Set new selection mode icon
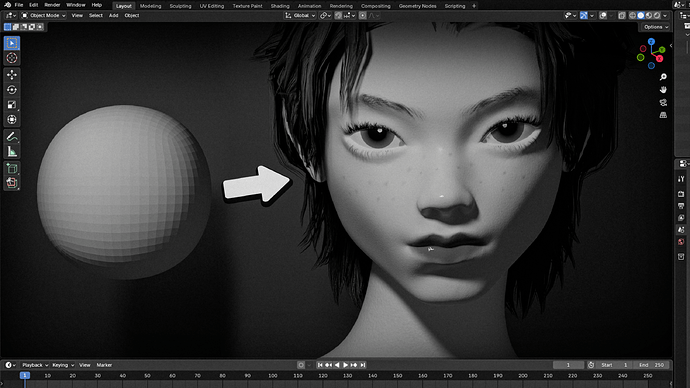 [7, 27]
